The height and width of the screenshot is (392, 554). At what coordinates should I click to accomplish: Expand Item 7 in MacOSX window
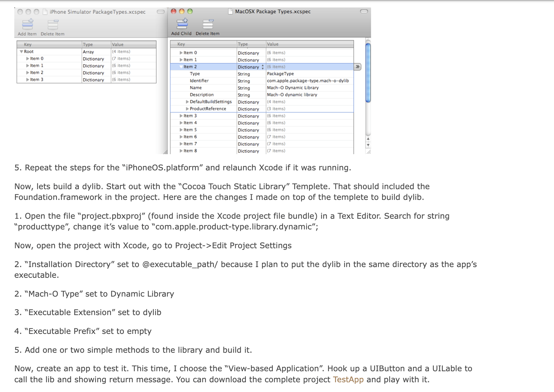181,144
